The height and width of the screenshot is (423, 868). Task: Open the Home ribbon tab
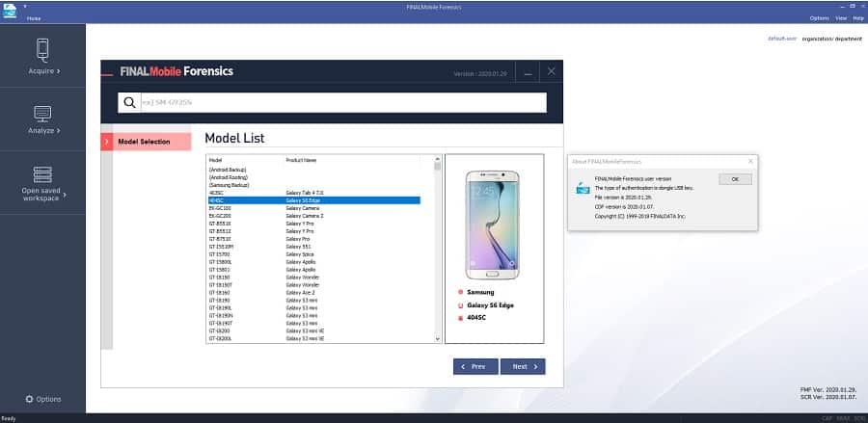point(34,18)
